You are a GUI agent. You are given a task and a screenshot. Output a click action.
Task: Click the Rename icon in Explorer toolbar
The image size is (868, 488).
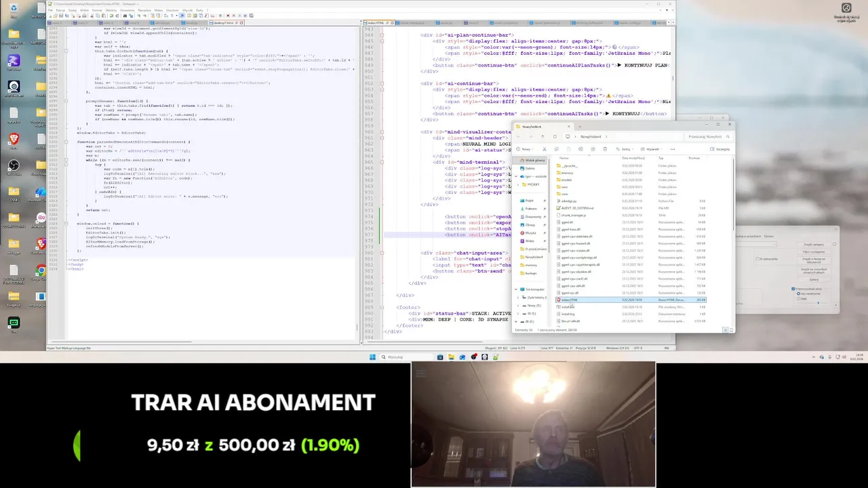(580, 149)
